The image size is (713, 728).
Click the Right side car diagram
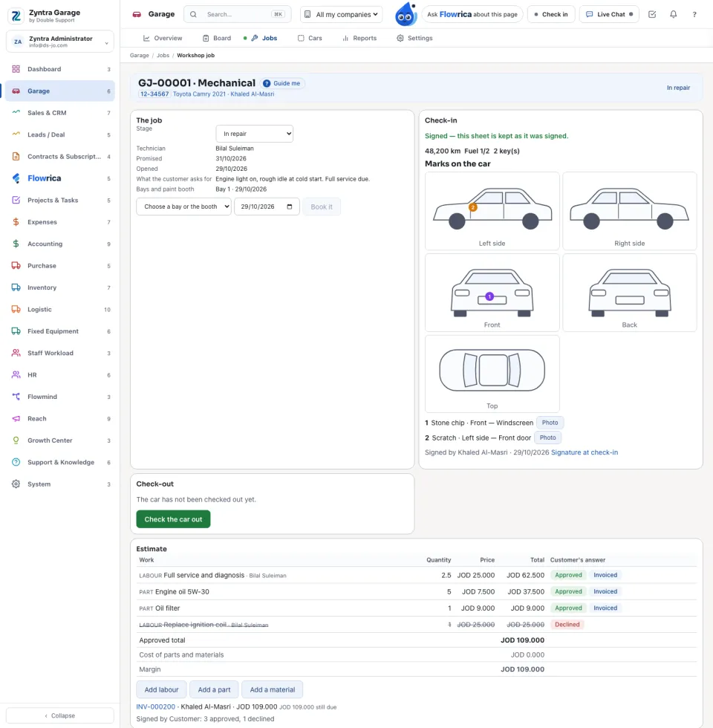point(630,211)
